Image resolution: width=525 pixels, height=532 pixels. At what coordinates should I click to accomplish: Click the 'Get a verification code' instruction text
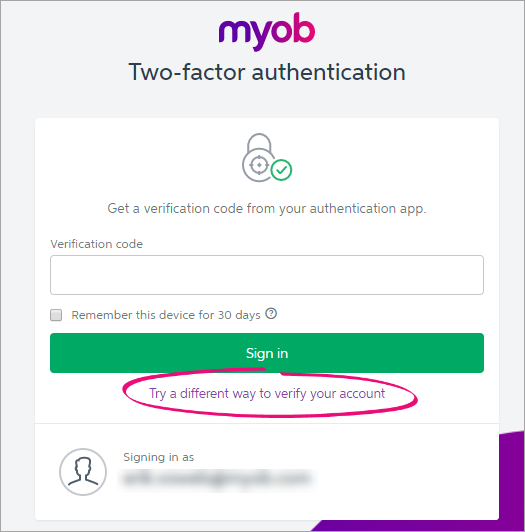pyautogui.click(x=267, y=208)
